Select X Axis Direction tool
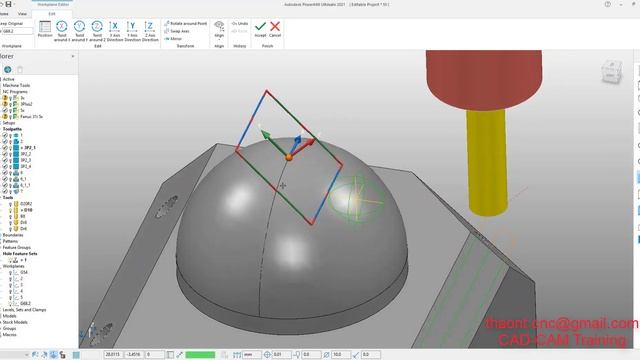 click(x=115, y=30)
